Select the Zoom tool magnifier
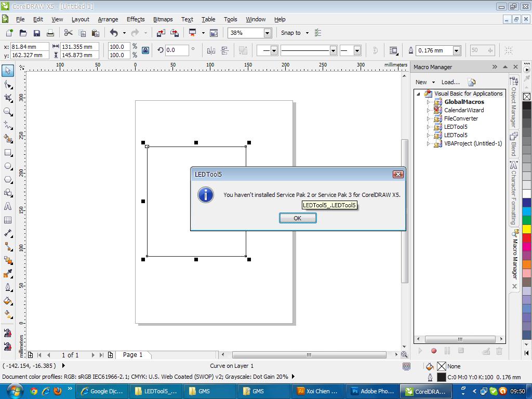Screen dimensions: 532x399 tap(8, 112)
